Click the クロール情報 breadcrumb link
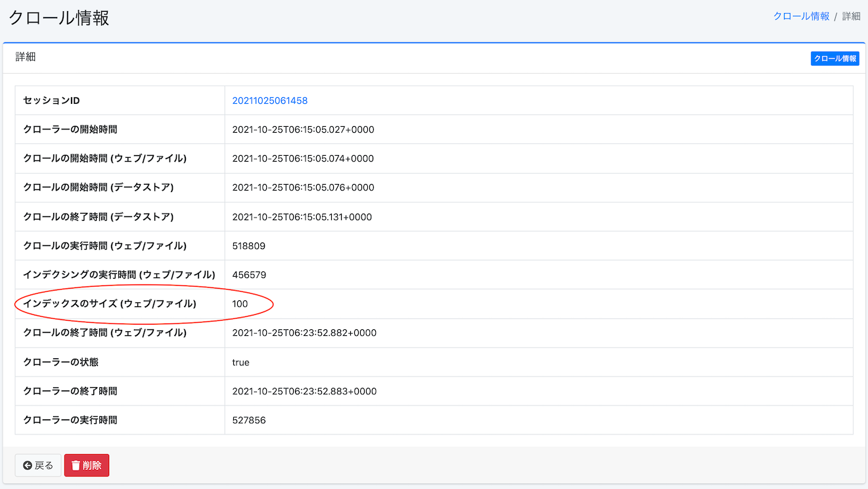 [x=801, y=16]
